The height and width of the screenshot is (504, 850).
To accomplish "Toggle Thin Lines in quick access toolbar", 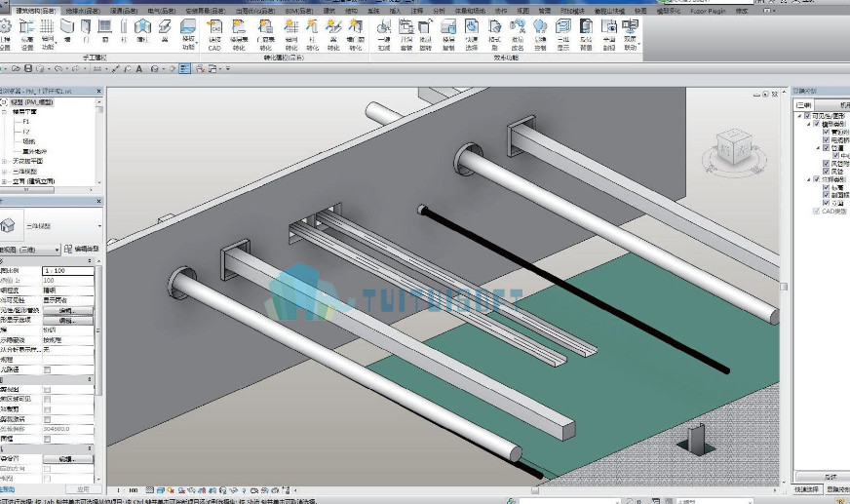I will 185,69.
